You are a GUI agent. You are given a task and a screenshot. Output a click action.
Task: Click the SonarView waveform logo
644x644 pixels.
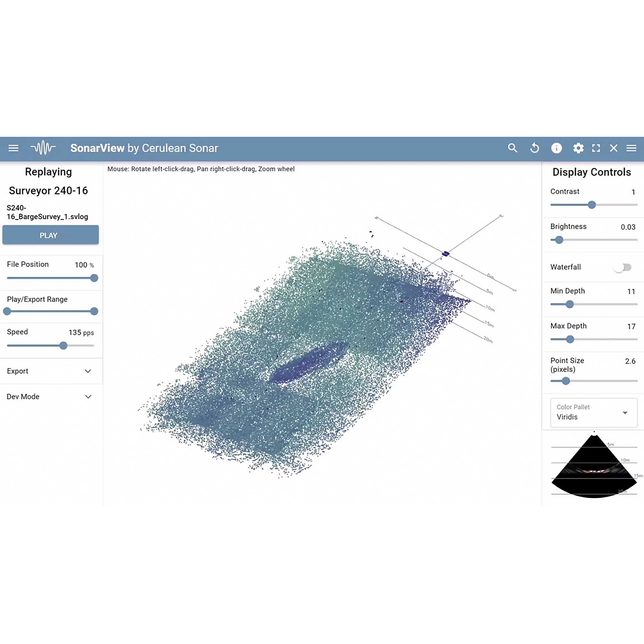[x=43, y=148]
